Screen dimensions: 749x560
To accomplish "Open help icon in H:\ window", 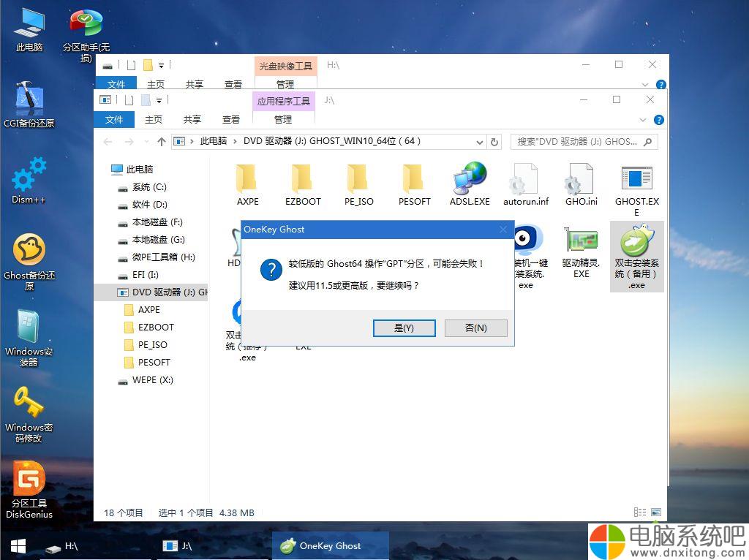I will click(x=661, y=85).
